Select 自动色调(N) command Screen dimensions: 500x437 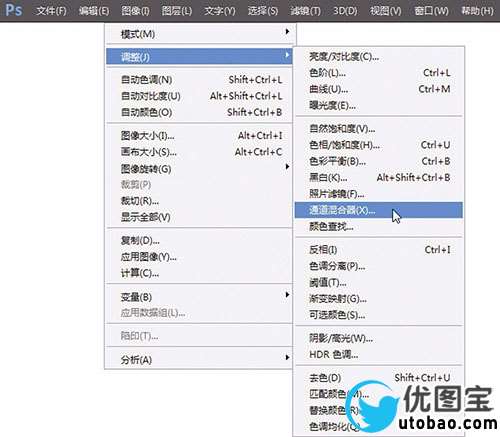point(200,80)
